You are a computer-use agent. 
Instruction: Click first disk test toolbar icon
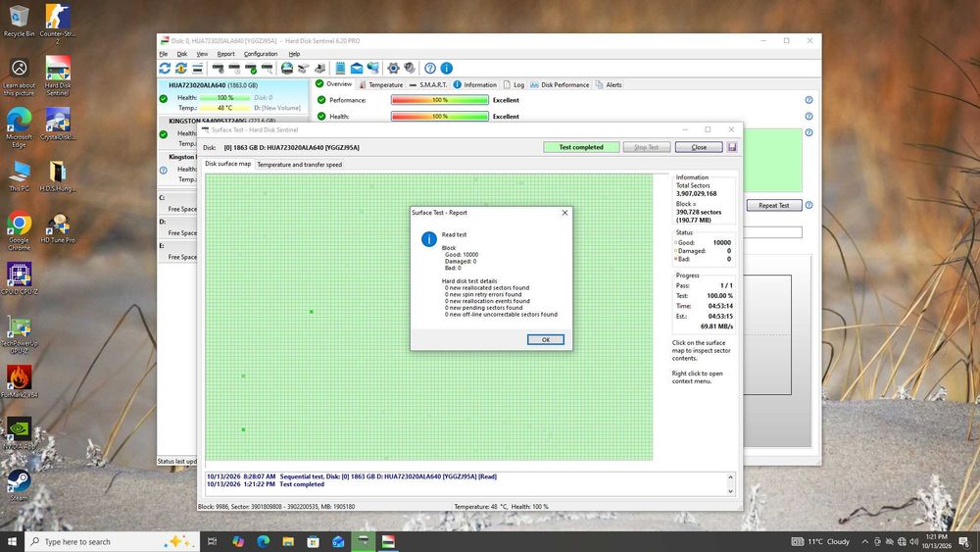coord(219,68)
